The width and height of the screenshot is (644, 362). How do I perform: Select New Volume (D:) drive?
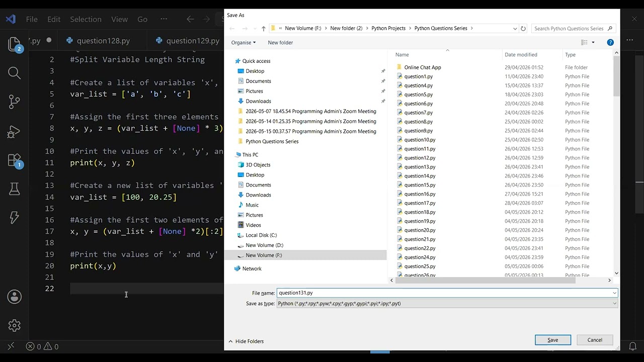coord(264,245)
